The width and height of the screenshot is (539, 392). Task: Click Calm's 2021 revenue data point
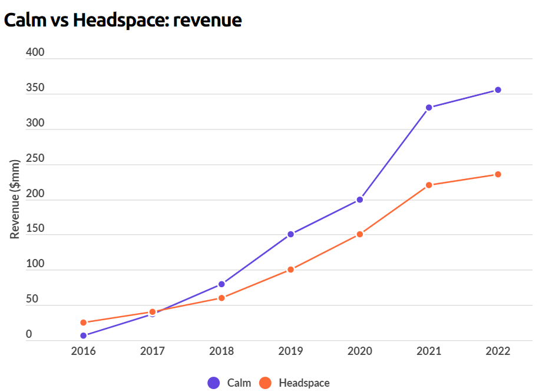tap(429, 108)
